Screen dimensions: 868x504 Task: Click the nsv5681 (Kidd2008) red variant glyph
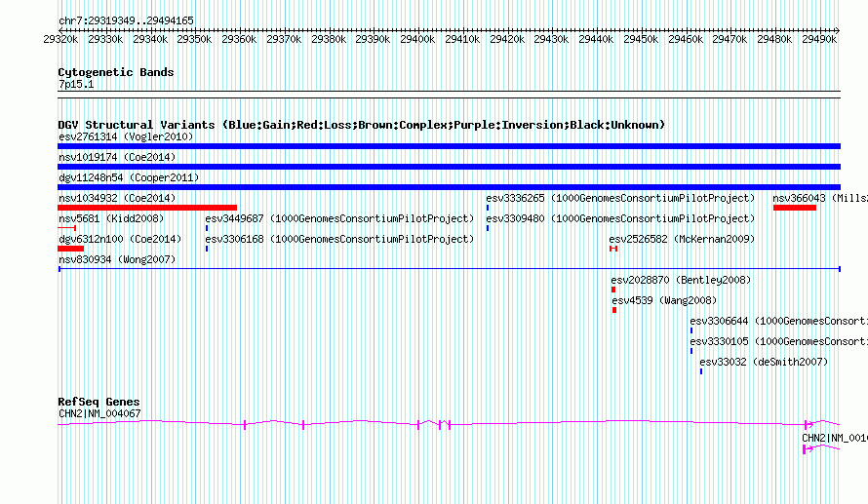(x=67, y=228)
